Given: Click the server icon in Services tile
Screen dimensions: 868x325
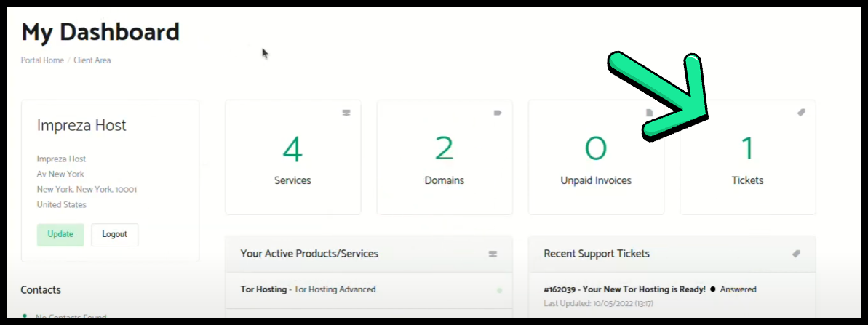Looking at the screenshot, I should (x=346, y=113).
